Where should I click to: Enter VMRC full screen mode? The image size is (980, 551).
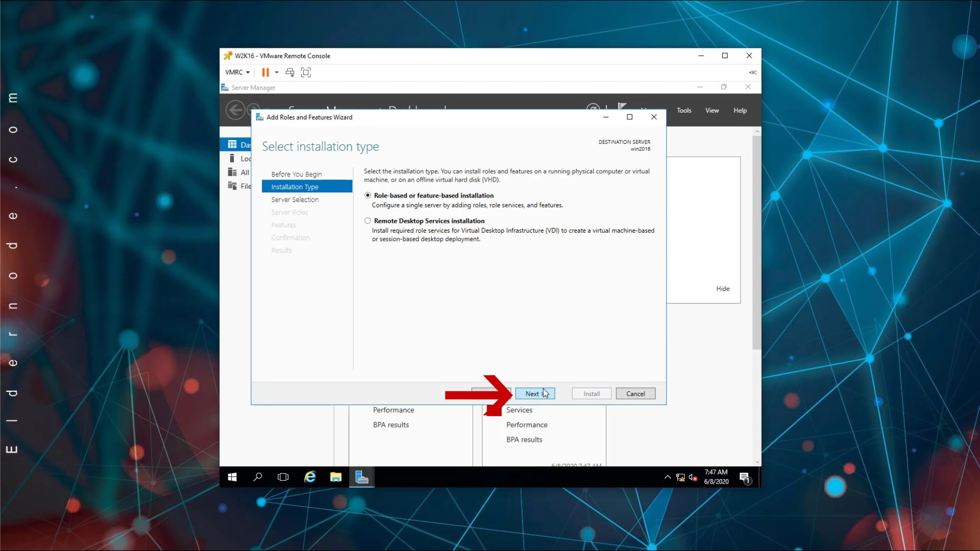pyautogui.click(x=306, y=72)
